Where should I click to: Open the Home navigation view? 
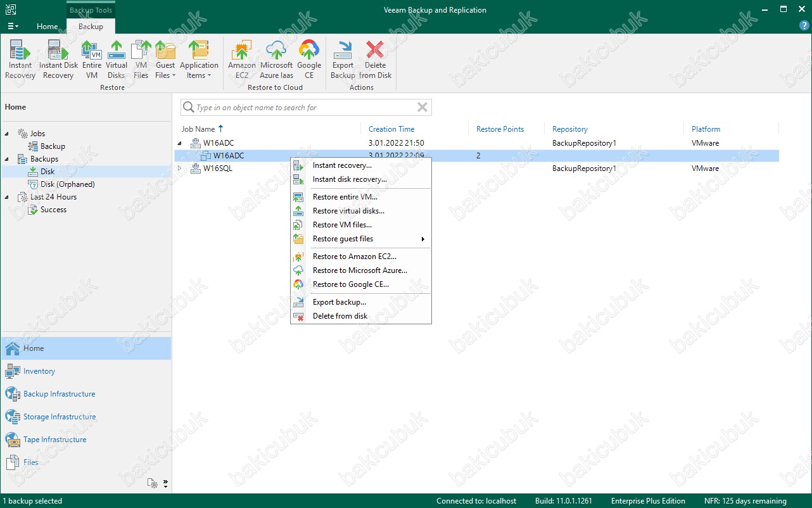coord(86,348)
